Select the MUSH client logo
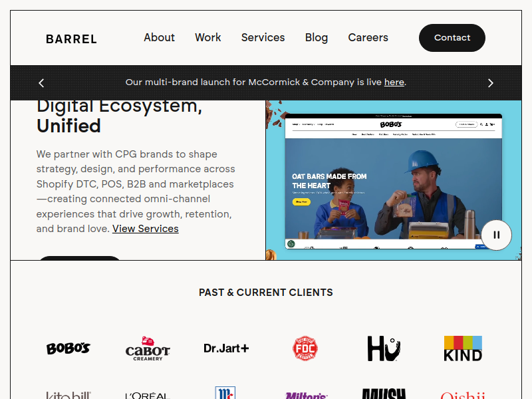The width and height of the screenshot is (532, 399). 384,394
